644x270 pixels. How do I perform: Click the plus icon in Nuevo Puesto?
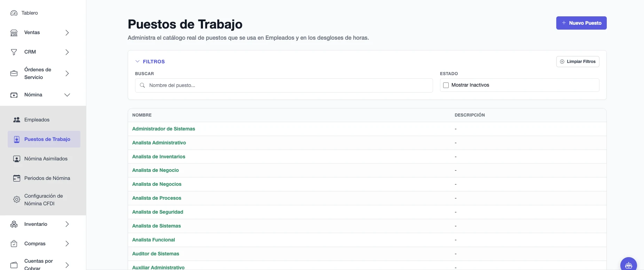click(564, 23)
